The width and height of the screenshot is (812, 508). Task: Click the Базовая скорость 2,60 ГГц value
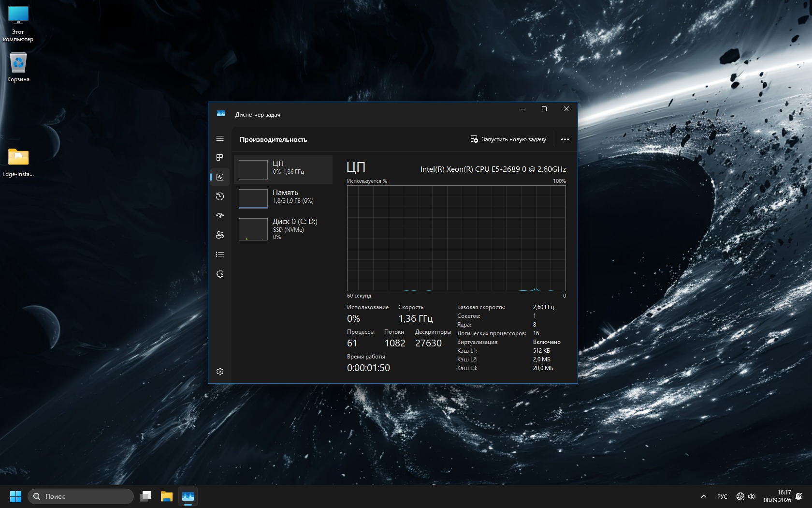pos(543,307)
